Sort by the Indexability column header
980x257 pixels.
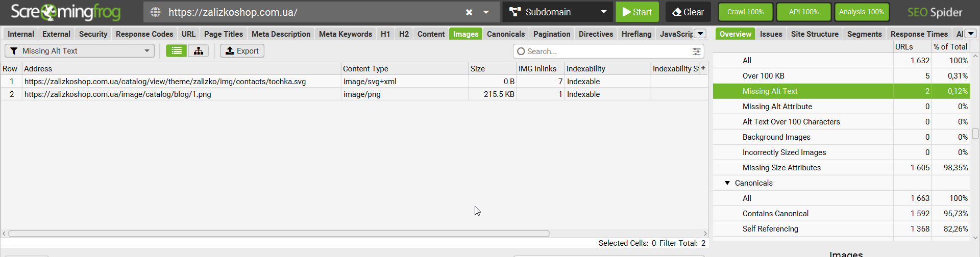(x=607, y=68)
